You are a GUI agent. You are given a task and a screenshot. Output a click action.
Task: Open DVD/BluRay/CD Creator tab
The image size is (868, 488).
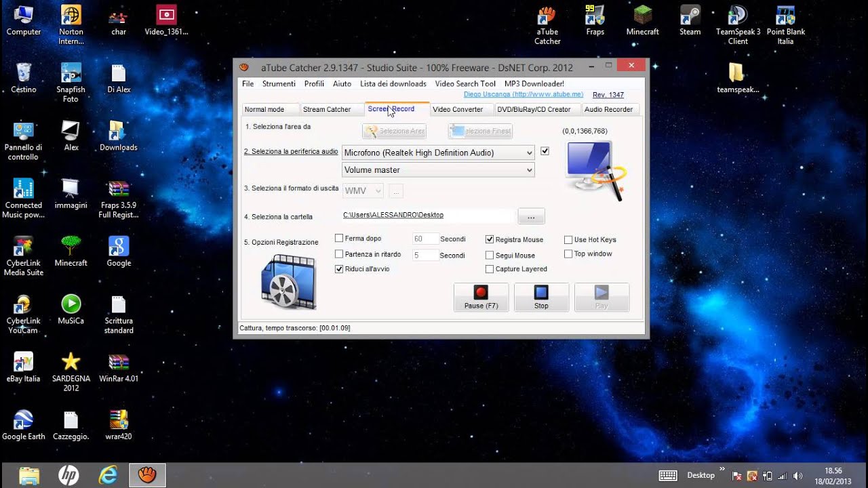tap(538, 109)
